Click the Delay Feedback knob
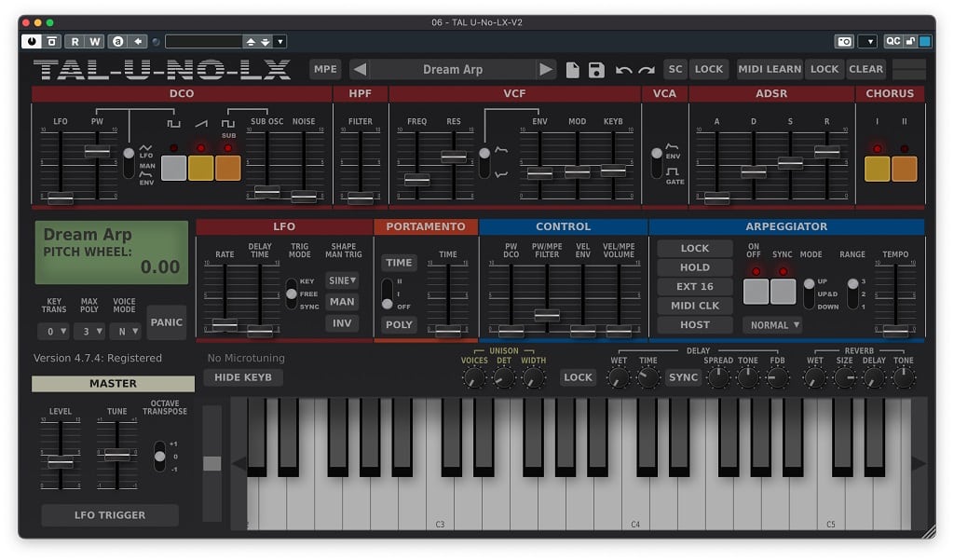954x560 pixels. [x=777, y=378]
